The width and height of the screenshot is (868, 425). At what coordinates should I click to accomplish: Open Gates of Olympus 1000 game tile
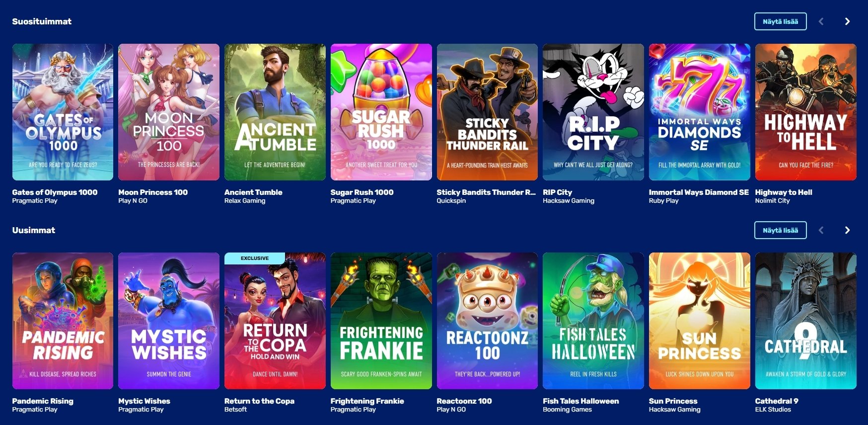pyautogui.click(x=63, y=112)
